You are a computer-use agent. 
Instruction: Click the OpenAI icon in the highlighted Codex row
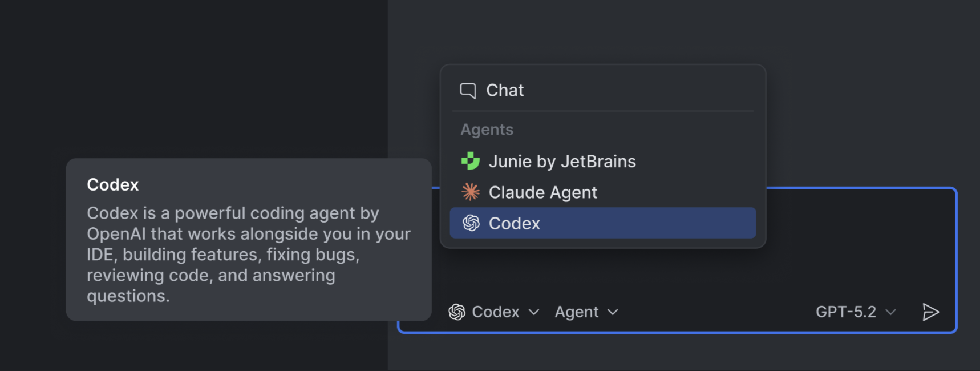click(471, 223)
